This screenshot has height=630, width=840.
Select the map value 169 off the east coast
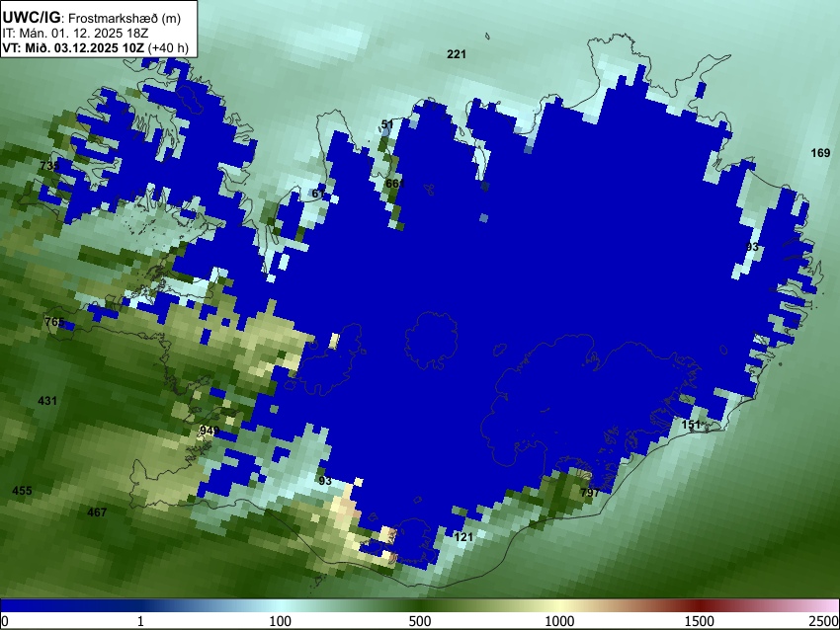[820, 153]
